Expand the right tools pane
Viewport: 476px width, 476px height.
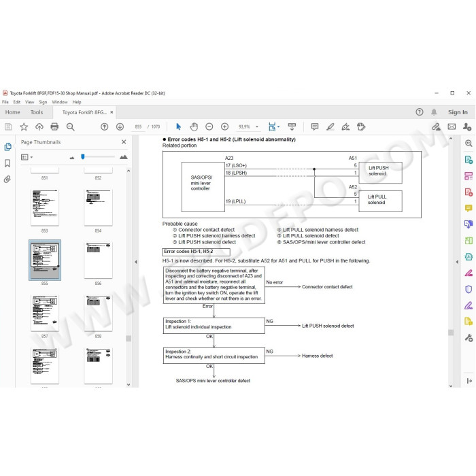pyautogui.click(x=469, y=381)
